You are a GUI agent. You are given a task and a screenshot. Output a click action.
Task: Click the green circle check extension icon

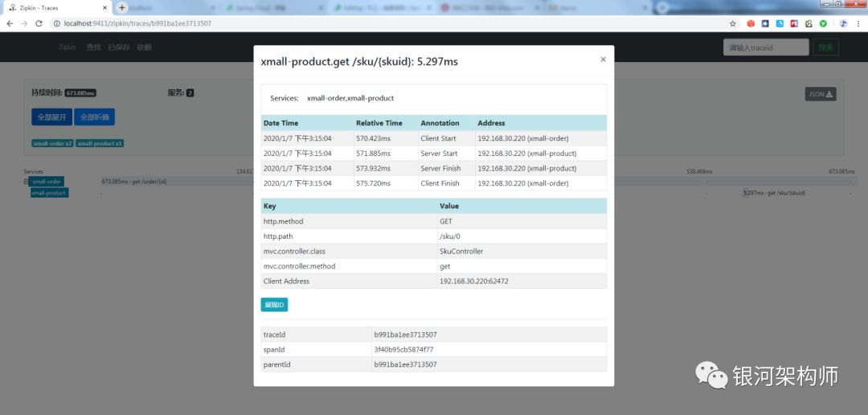[x=823, y=23]
